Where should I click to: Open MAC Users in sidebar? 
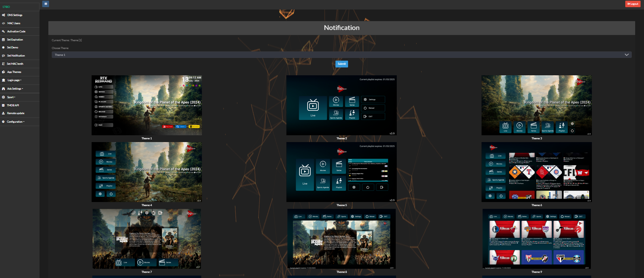pos(14,23)
